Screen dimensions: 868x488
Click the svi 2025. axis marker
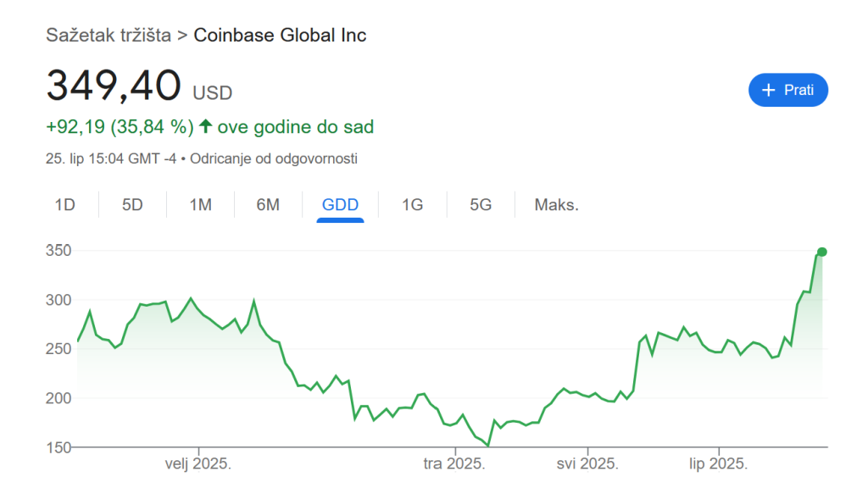point(587,463)
